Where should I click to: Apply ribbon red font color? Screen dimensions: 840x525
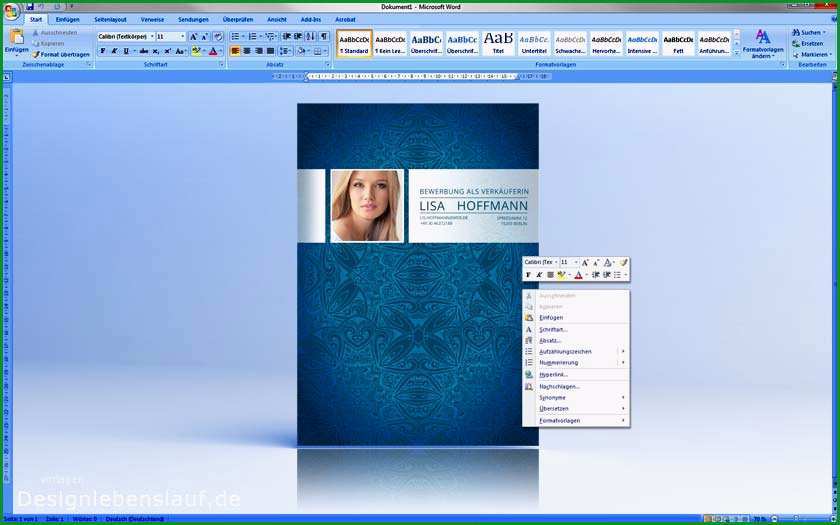click(213, 51)
